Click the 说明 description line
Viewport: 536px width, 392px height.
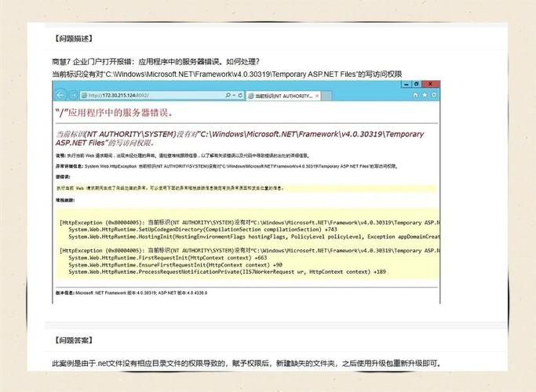(x=183, y=156)
